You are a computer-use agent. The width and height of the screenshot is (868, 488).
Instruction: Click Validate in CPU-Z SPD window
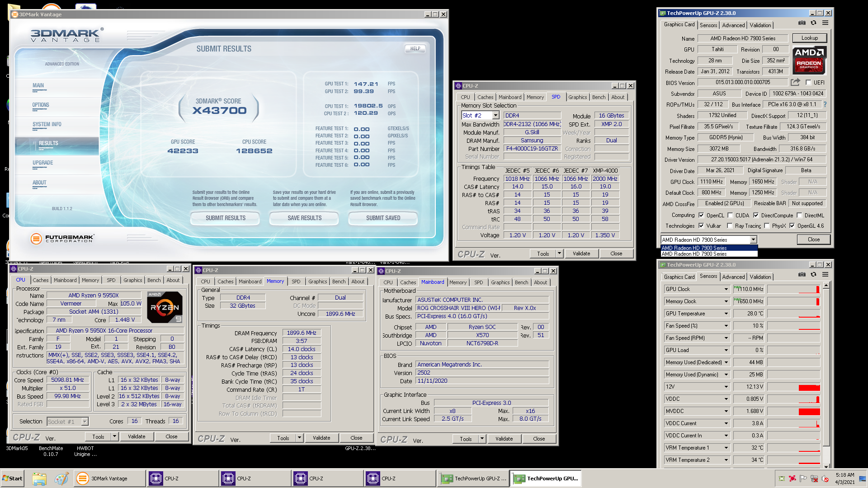click(581, 253)
